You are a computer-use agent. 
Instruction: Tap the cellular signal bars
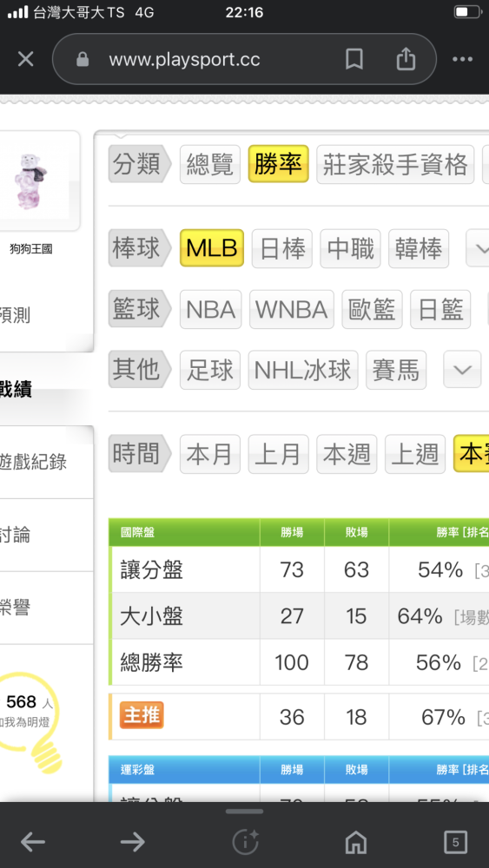[17, 12]
